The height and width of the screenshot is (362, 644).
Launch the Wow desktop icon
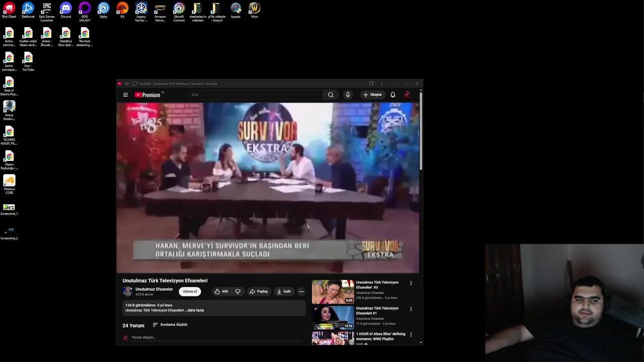(x=255, y=11)
